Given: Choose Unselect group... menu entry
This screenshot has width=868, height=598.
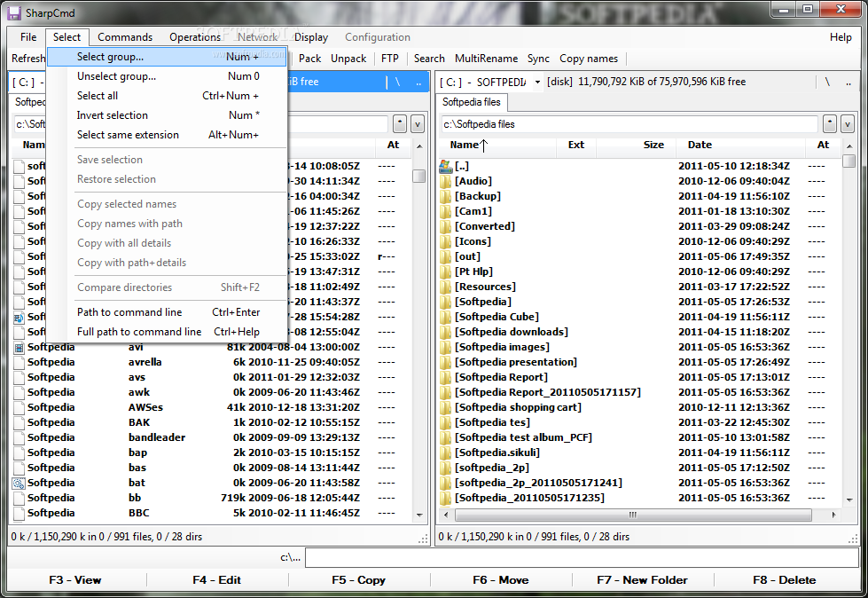Looking at the screenshot, I should click(167, 75).
